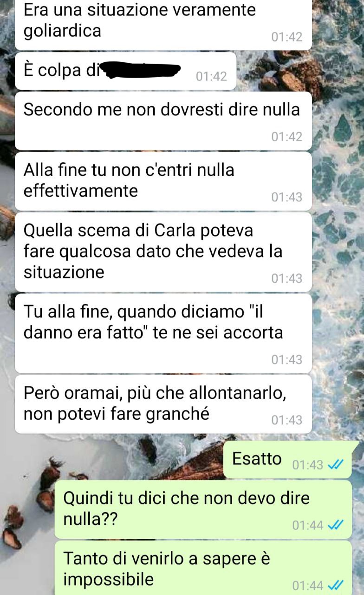The height and width of the screenshot is (595, 364).
Task: Select "Secondo me non dovresti dire nulla" bubble
Action: click(163, 120)
